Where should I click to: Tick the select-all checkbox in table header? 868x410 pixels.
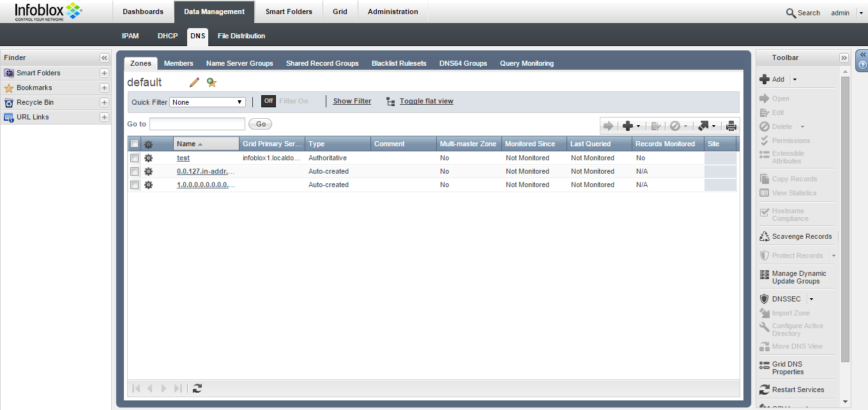[135, 144]
